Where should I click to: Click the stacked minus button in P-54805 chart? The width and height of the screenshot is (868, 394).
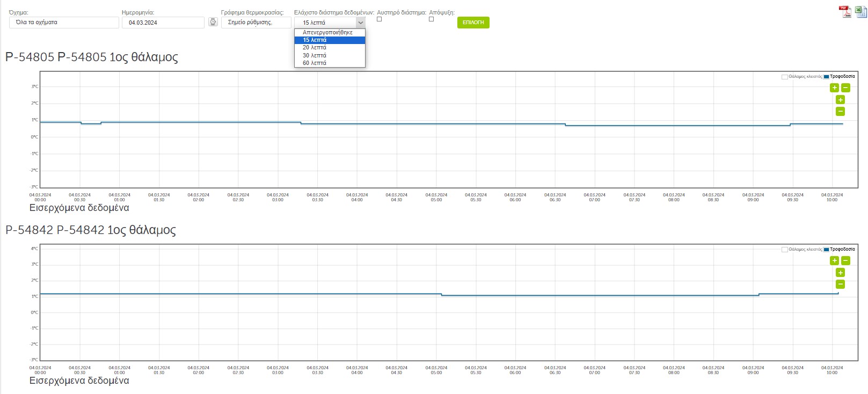pyautogui.click(x=841, y=111)
